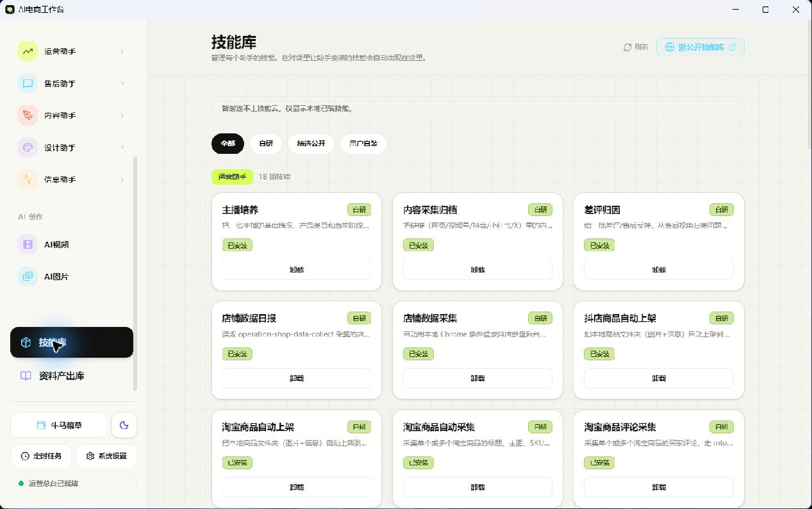
Task: Uninstall 淘宝商品自动采集 with its 卸载 button
Action: (477, 487)
